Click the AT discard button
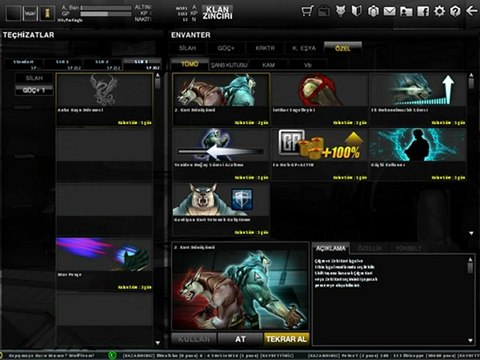Viewport: 480px width, 360px height. pos(240,339)
